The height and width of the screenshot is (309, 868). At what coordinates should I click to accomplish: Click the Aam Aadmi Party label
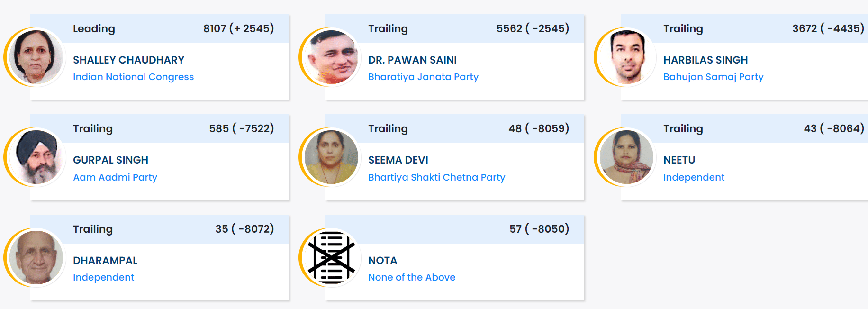(115, 177)
